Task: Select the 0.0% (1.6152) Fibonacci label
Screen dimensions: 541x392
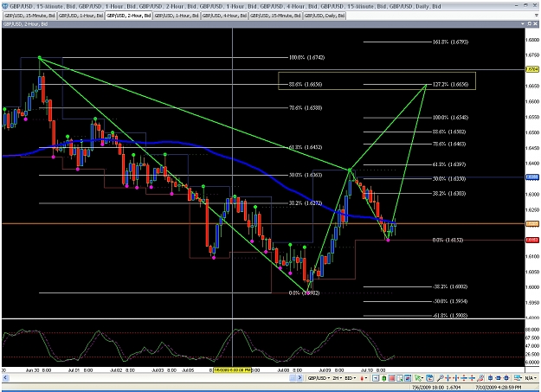Action: pyautogui.click(x=448, y=241)
